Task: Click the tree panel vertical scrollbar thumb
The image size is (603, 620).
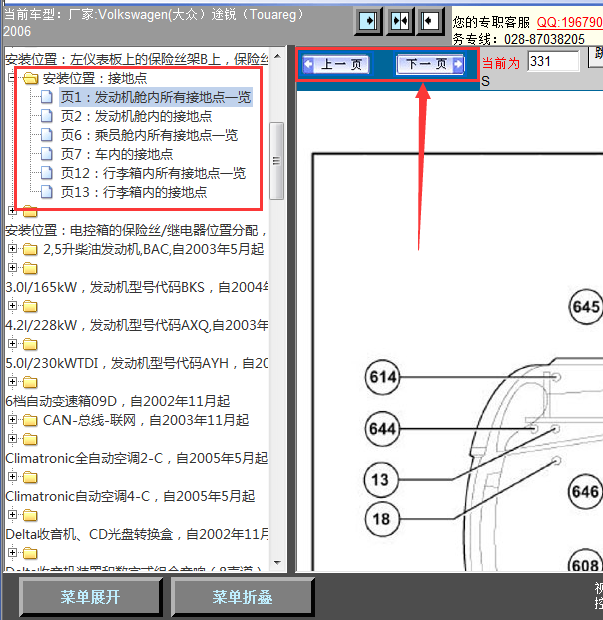Action: coord(276,161)
